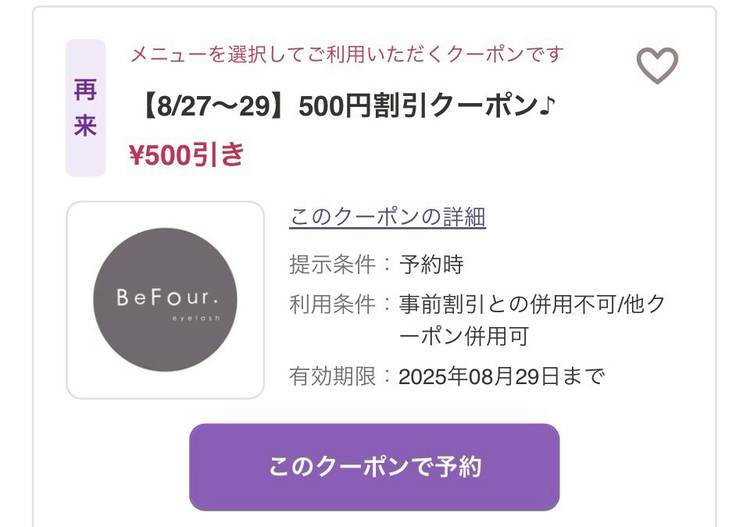Click the 予約時 condition value
Image resolution: width=750 pixels, height=527 pixels.
coord(431,265)
